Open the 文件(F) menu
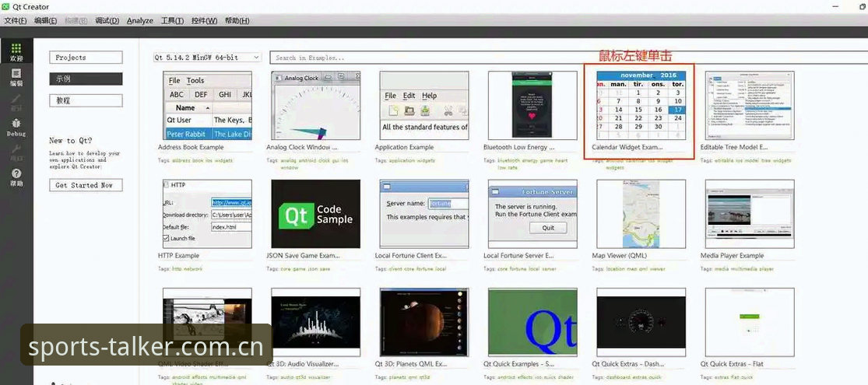 click(x=16, y=20)
